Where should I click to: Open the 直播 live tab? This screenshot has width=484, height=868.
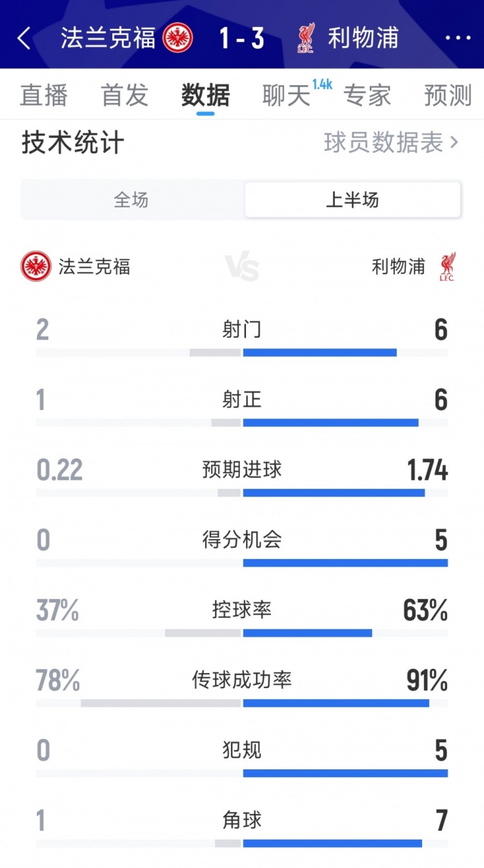point(44,95)
